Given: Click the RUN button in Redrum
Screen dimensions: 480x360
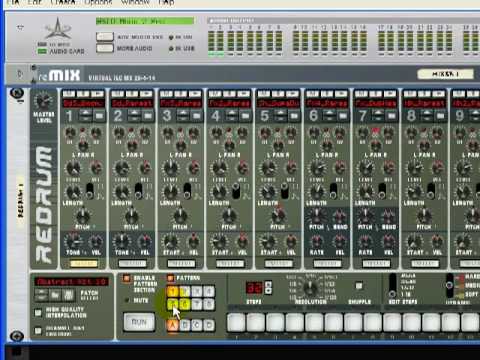Looking at the screenshot, I should click(x=139, y=322).
